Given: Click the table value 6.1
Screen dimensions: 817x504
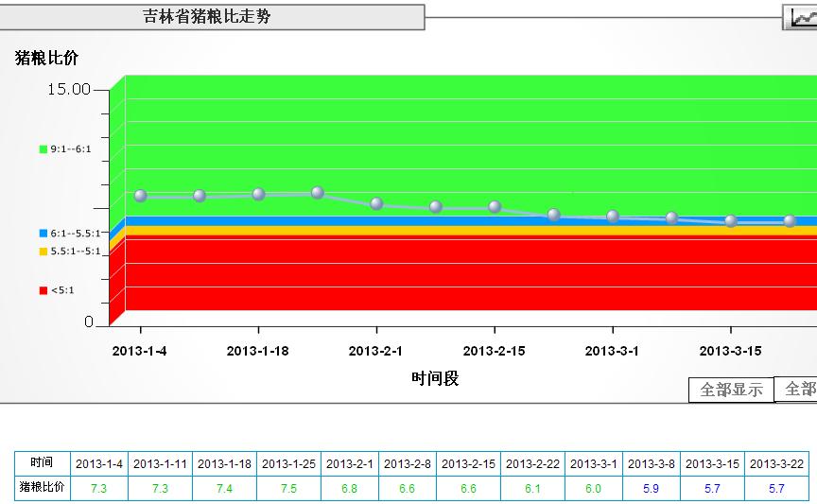Looking at the screenshot, I should [x=532, y=489].
